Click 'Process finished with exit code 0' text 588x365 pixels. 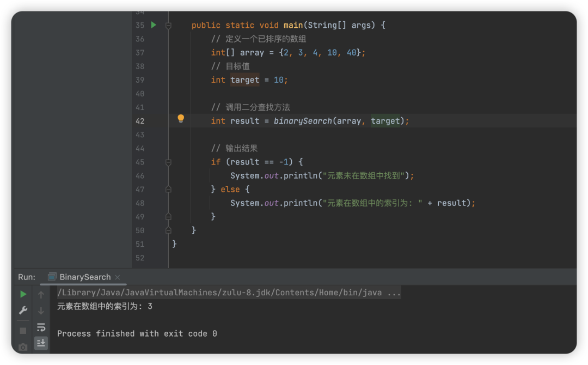click(x=137, y=333)
